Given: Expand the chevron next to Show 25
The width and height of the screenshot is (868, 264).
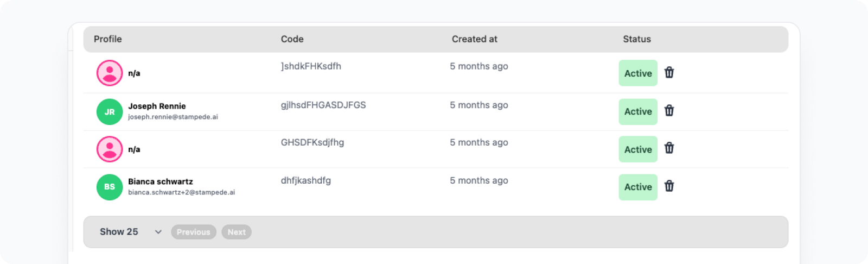Looking at the screenshot, I should pyautogui.click(x=158, y=232).
